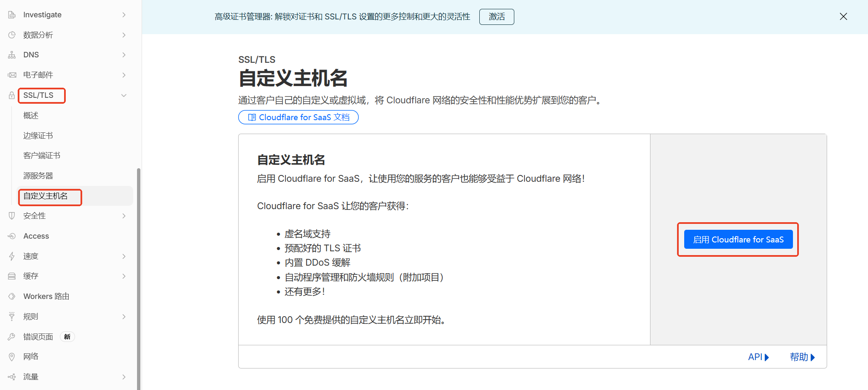Open the SSL/TLS sidebar menu

[38, 95]
